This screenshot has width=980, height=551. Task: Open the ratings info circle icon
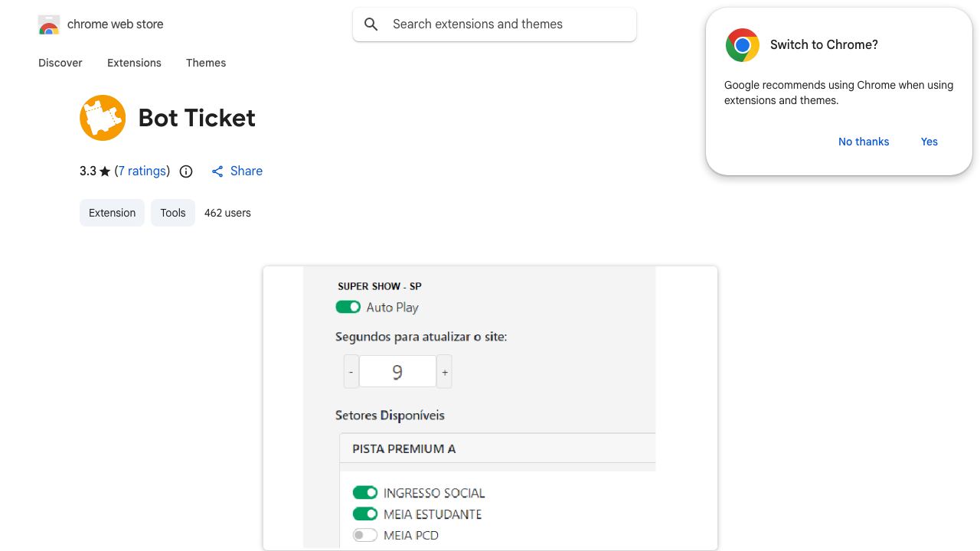pos(186,171)
